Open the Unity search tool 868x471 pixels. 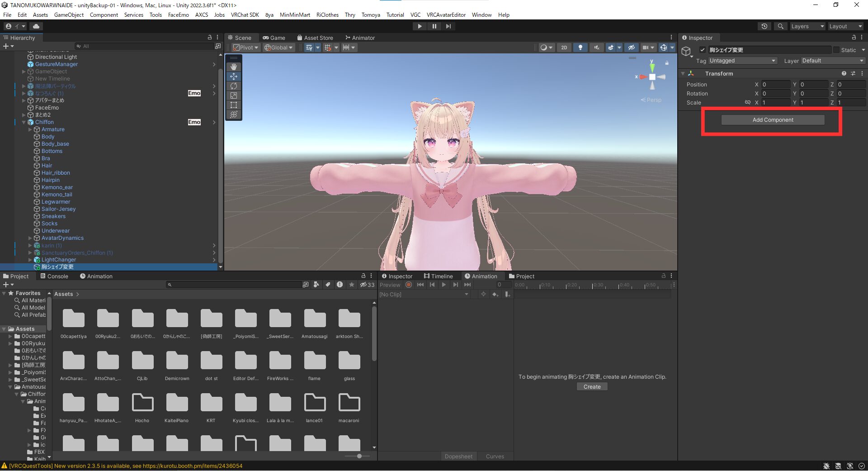click(780, 26)
